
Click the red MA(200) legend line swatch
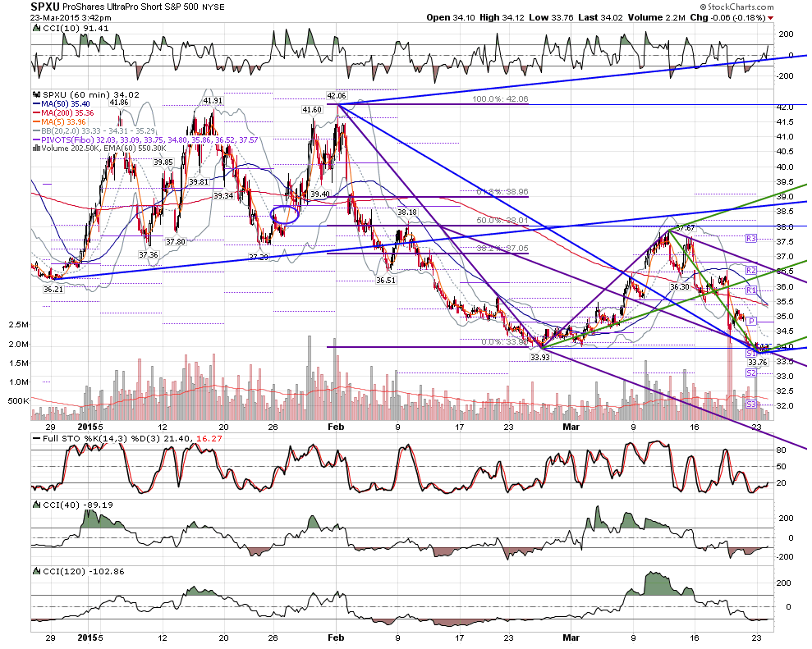[36, 113]
